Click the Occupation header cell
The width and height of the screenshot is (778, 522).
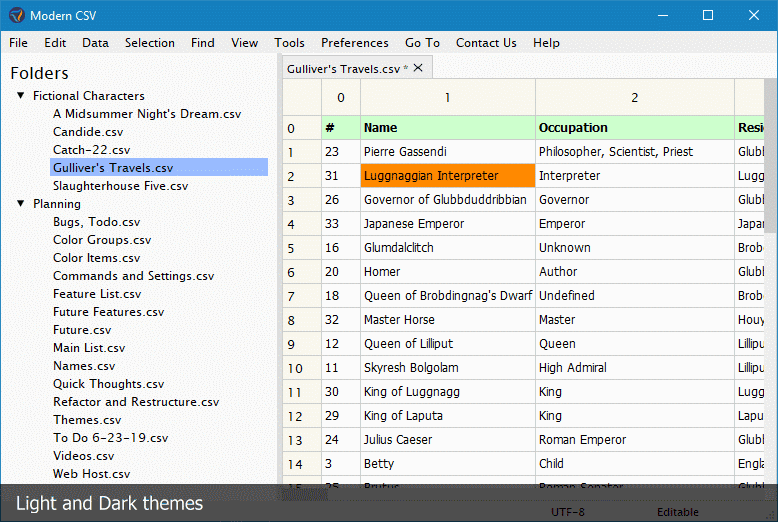[635, 128]
